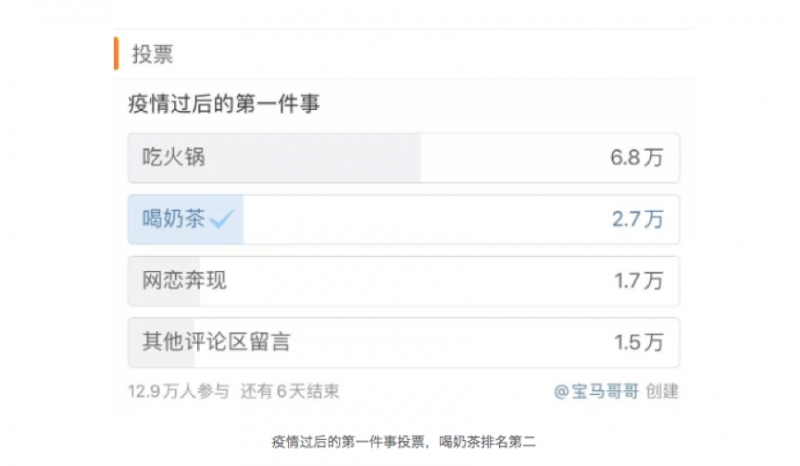This screenshot has width=800, height=466.
Task: Choose the 喝奶茶 poll option label
Action: (x=172, y=219)
